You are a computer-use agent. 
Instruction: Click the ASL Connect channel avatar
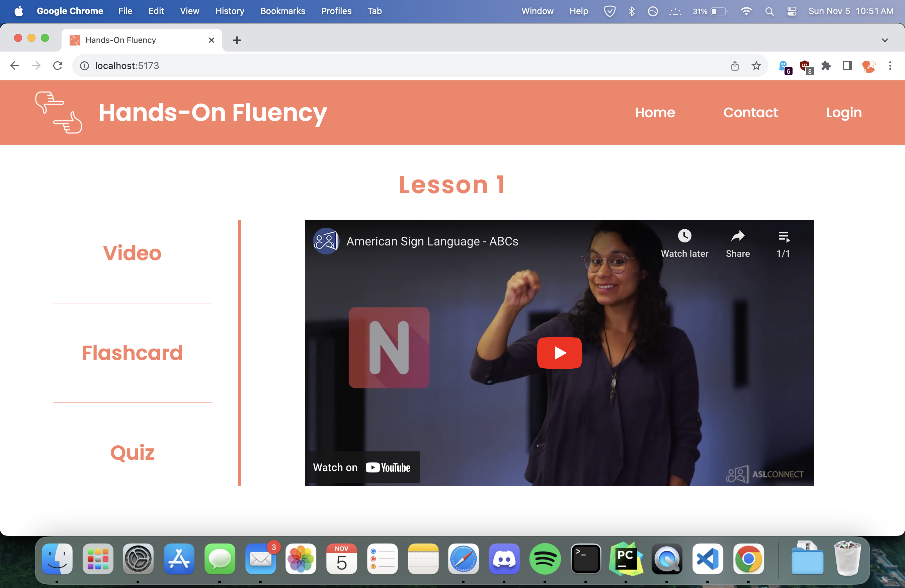coord(326,241)
